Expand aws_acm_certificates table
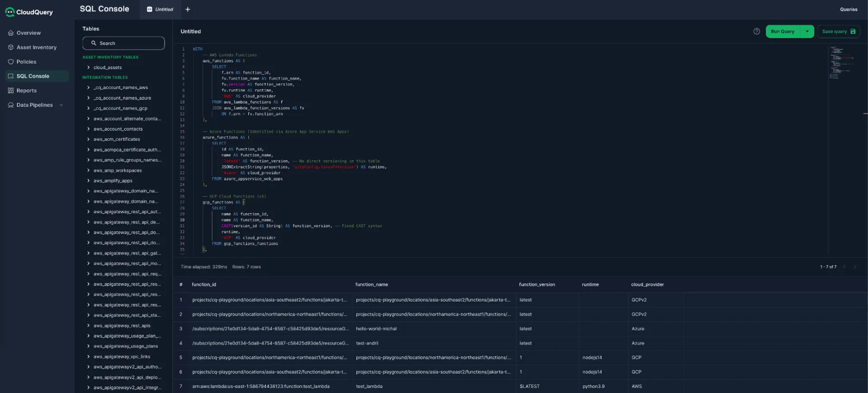The width and height of the screenshot is (868, 393). (x=88, y=139)
